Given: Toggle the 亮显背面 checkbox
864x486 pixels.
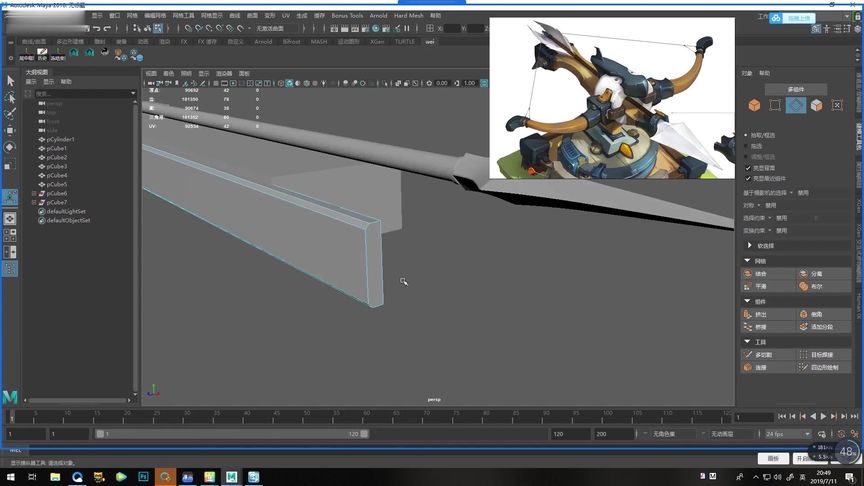Looking at the screenshot, I should click(748, 167).
